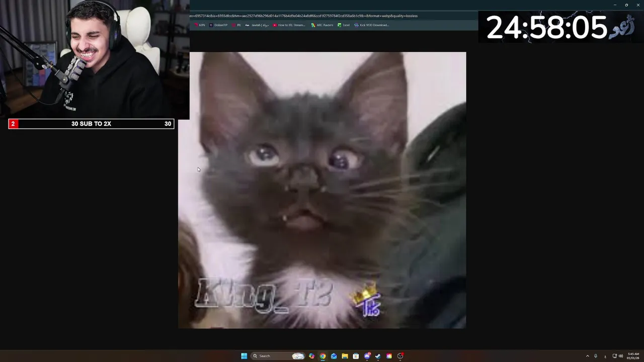Image resolution: width=644 pixels, height=362 pixels.
Task: Open OBS Studio from the taskbar
Action: point(400,356)
